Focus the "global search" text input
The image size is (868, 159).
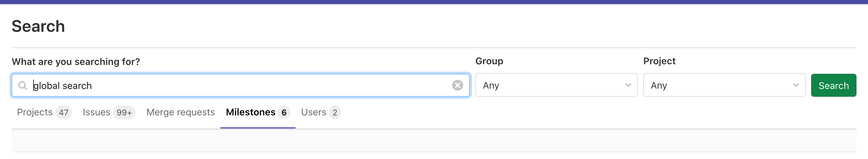[x=237, y=86]
